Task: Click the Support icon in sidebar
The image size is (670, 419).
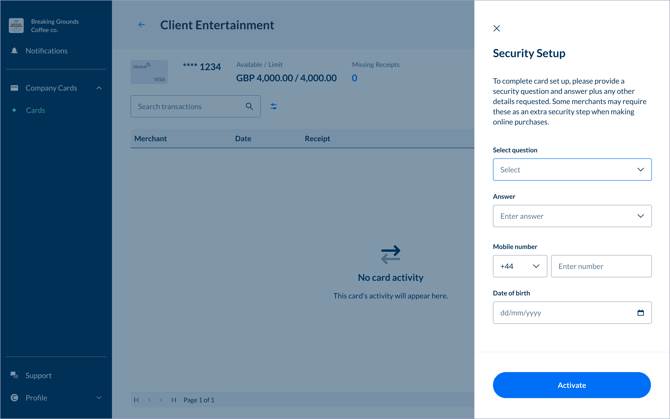Action: pyautogui.click(x=14, y=375)
